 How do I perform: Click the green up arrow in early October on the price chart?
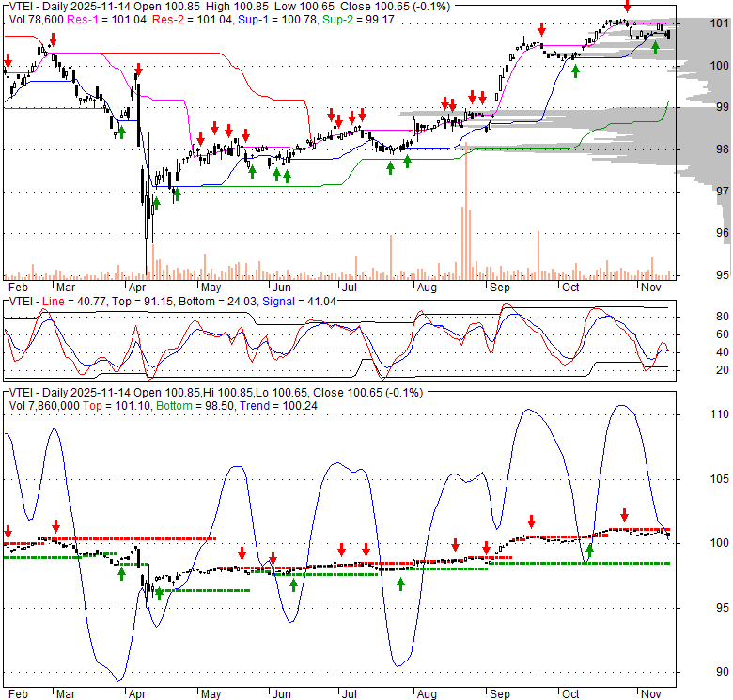click(x=575, y=70)
